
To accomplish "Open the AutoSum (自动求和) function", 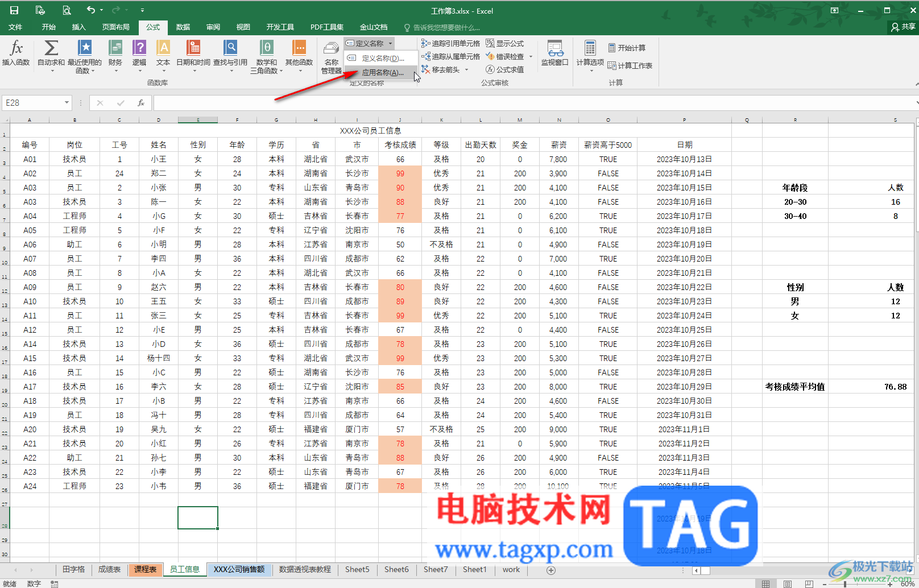I will (x=51, y=56).
